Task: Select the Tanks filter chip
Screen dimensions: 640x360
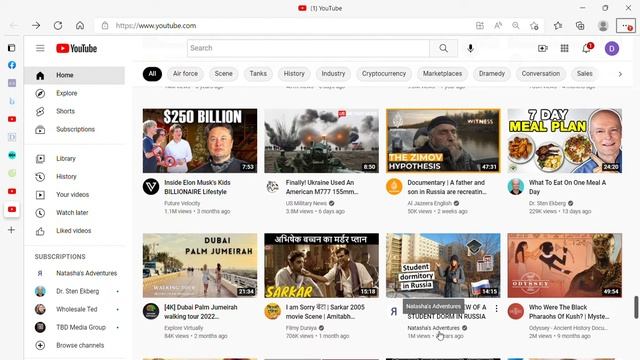Action: click(258, 74)
